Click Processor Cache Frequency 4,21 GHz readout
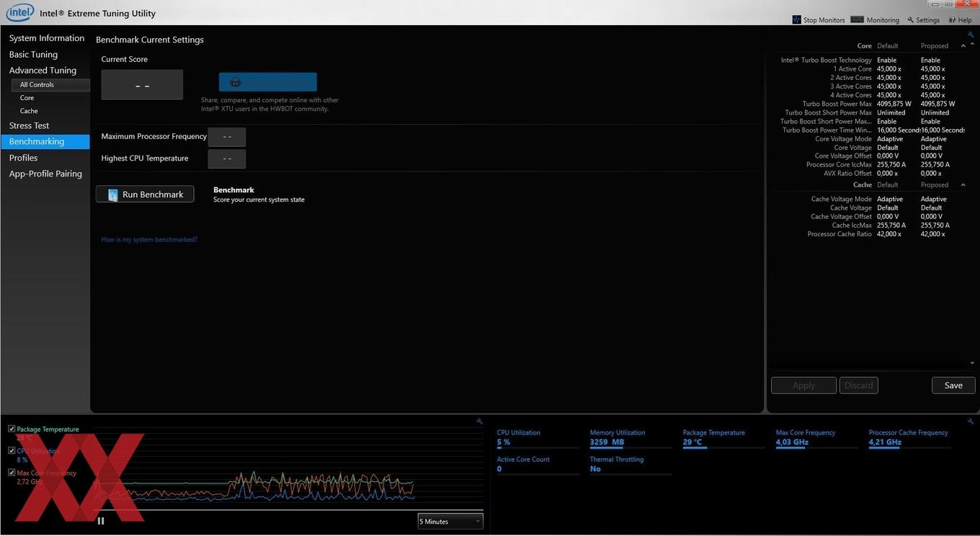Viewport: 980px width, 536px height. [x=909, y=438]
